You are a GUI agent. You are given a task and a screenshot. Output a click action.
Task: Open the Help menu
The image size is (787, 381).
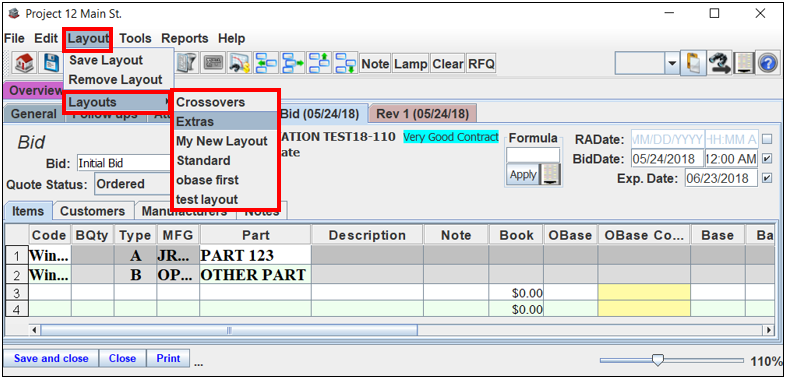pyautogui.click(x=231, y=39)
